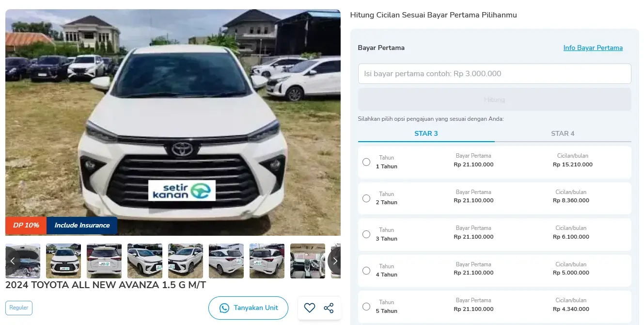Show the previous gallery thumbnails with the left arrow

(x=13, y=261)
